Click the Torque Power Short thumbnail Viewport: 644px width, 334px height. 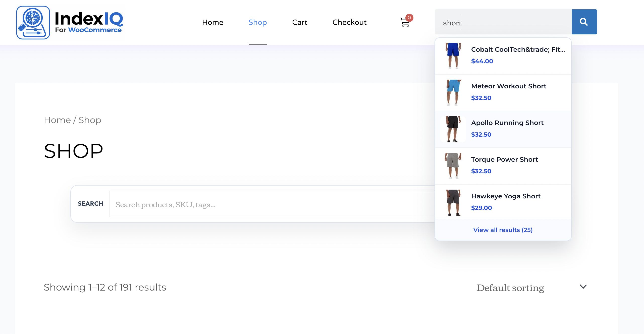click(x=453, y=166)
